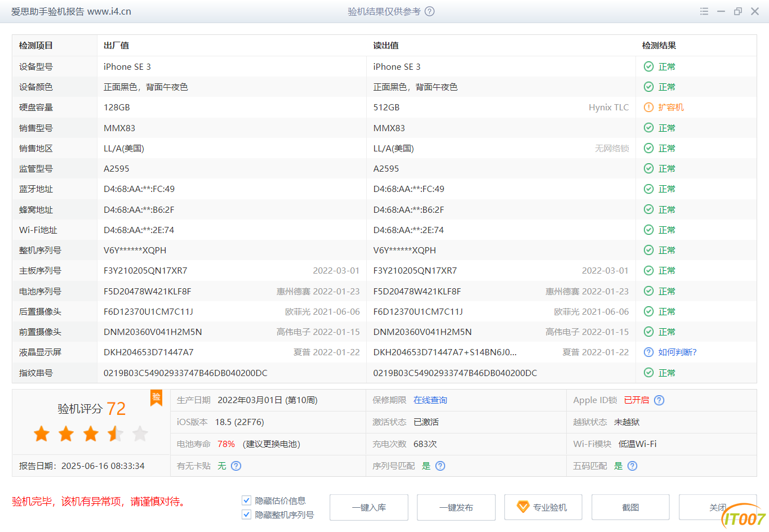Click green check icon in 后置摄像头 row

648,311
